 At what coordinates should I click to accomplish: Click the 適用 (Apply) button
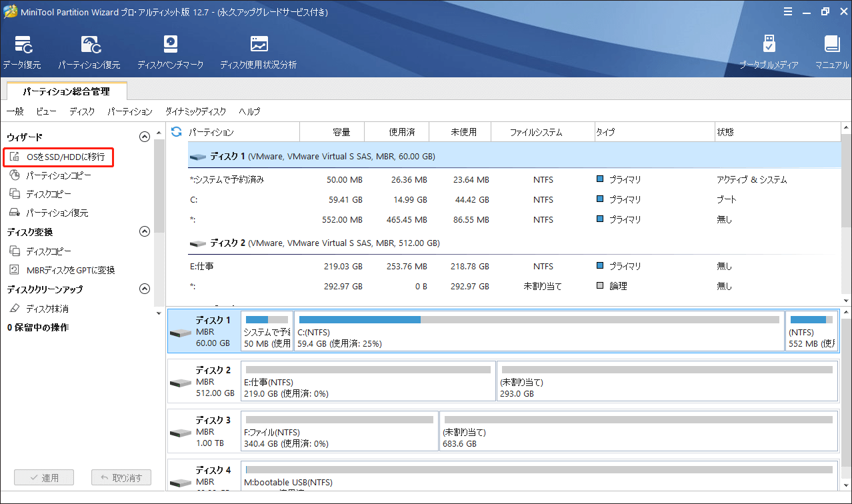click(44, 477)
